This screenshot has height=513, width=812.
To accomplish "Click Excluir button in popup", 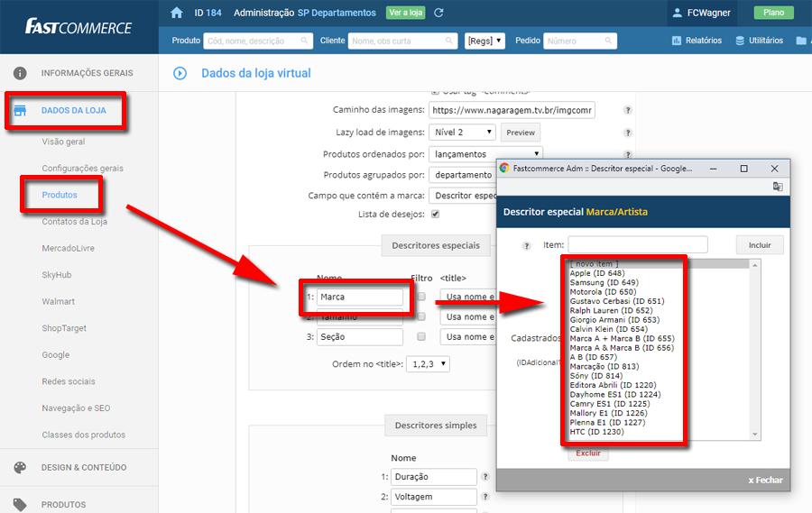I will tap(588, 453).
